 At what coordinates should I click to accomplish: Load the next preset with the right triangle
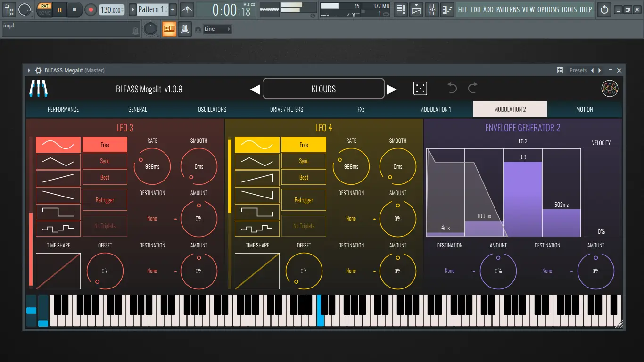pos(392,90)
